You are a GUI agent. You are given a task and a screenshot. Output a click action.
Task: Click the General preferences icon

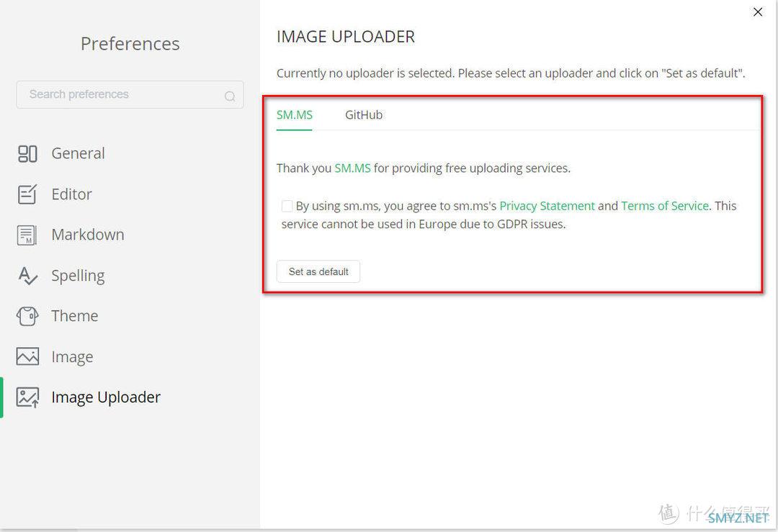click(27, 154)
